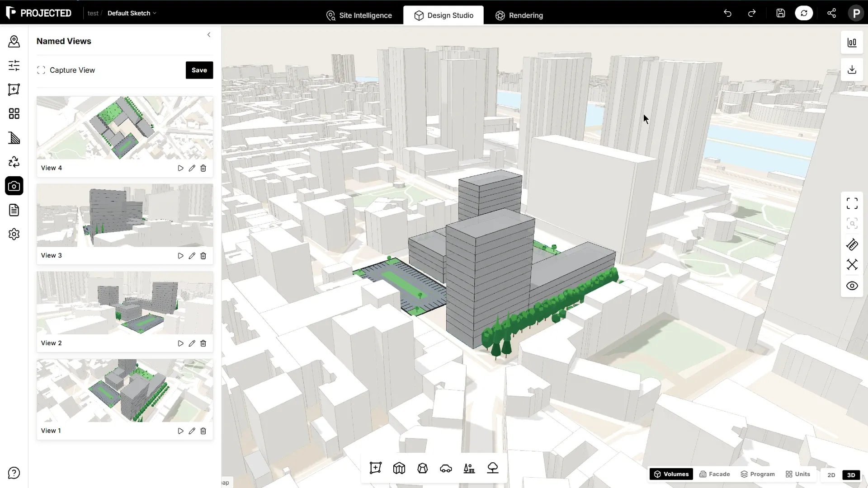Select the Program display mode
The image size is (868, 488).
(758, 474)
